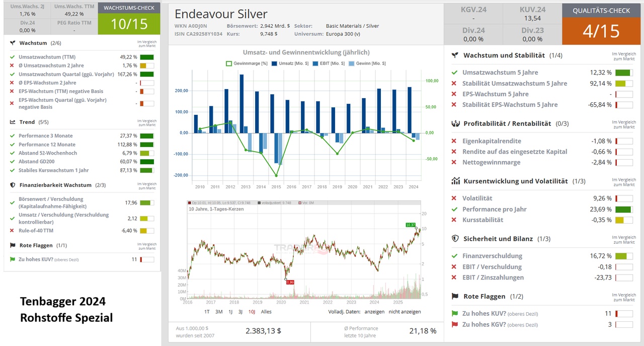644x346 pixels.
Task: Click the bar-chart icon beside Kursentwicklung und Volatilität
Action: 455,181
